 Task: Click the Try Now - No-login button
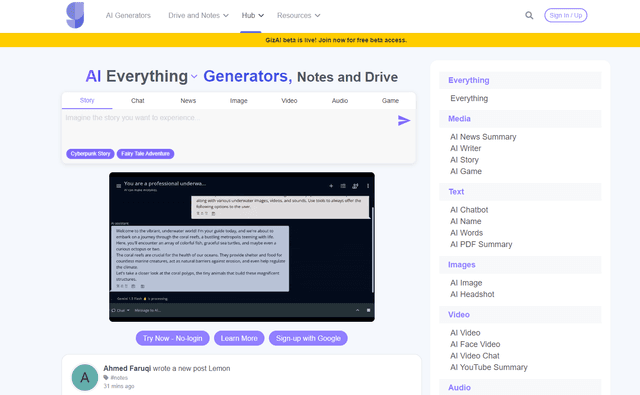coord(173,338)
